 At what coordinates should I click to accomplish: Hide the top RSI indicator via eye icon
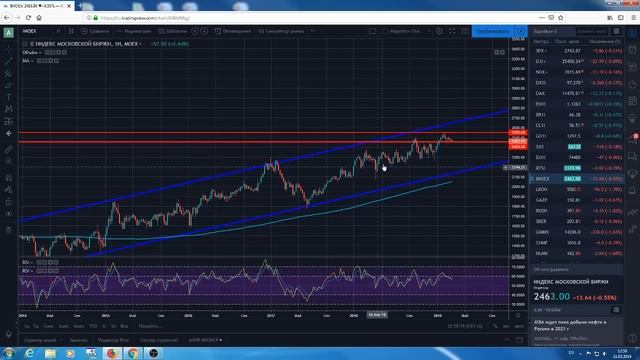(x=40, y=262)
